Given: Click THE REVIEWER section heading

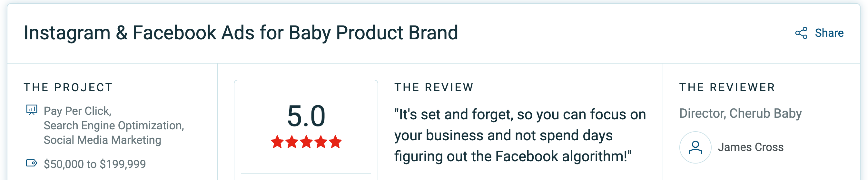Looking at the screenshot, I should coord(727,88).
